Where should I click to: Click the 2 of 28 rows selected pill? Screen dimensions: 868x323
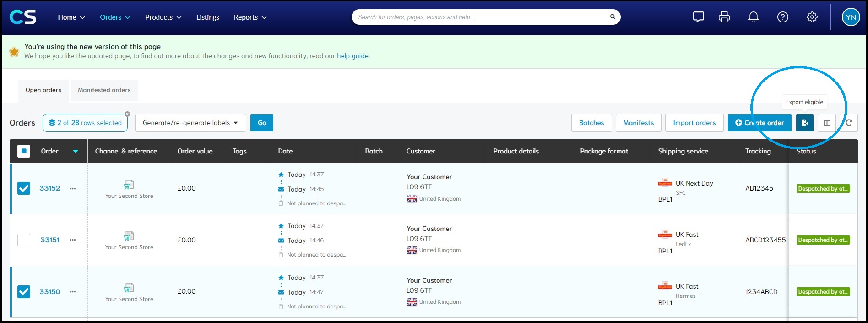click(x=85, y=123)
